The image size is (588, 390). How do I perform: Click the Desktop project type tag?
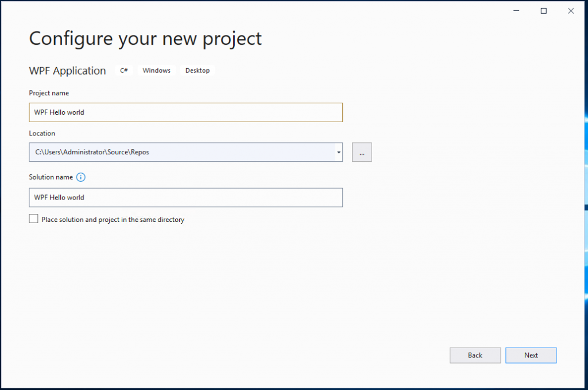[x=198, y=71]
